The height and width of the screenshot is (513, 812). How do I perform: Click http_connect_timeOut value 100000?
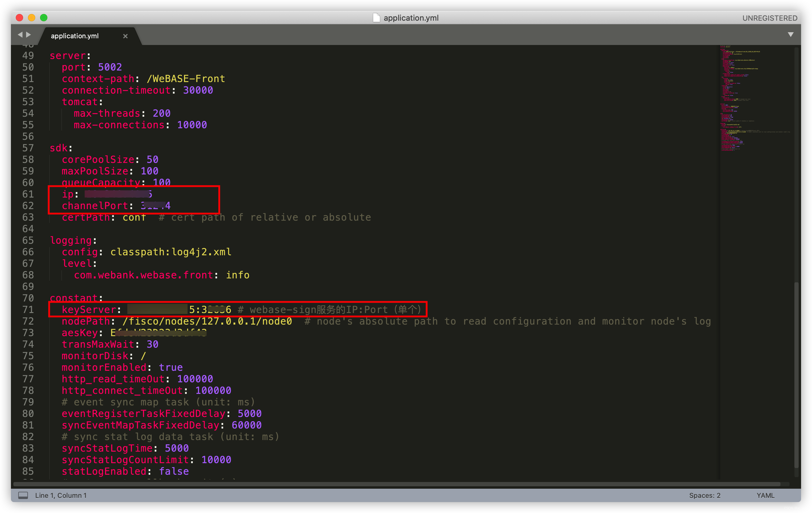213,391
